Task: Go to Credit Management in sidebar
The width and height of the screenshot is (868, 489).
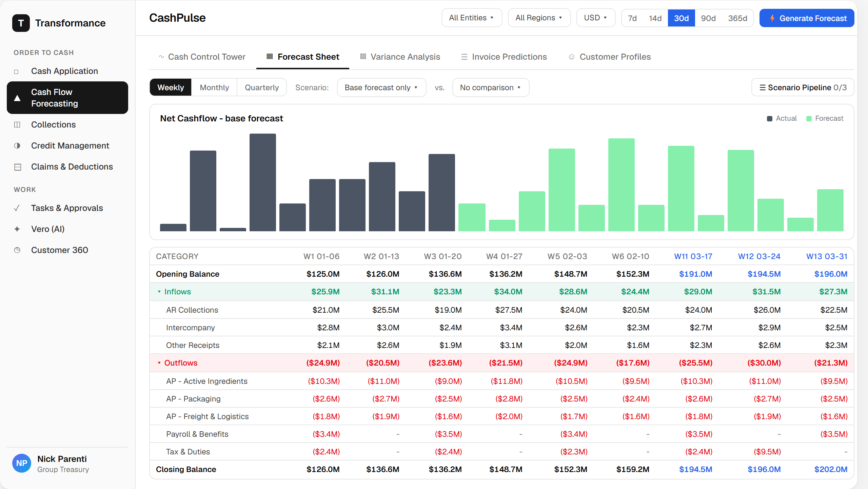Action: pyautogui.click(x=67, y=146)
